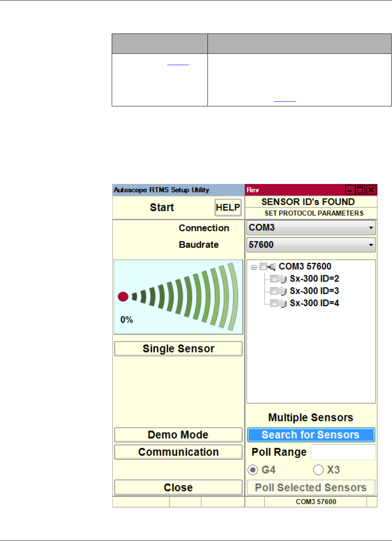Click the COM3 57600 status bar entry

[316, 502]
